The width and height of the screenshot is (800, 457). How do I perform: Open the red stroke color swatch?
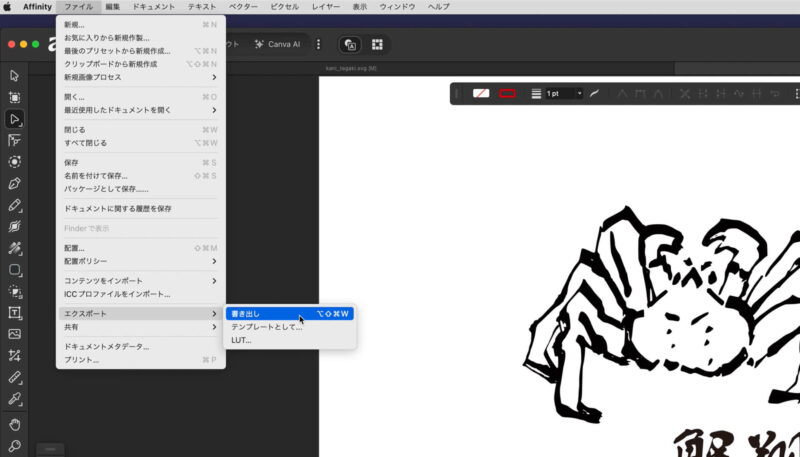[507, 93]
